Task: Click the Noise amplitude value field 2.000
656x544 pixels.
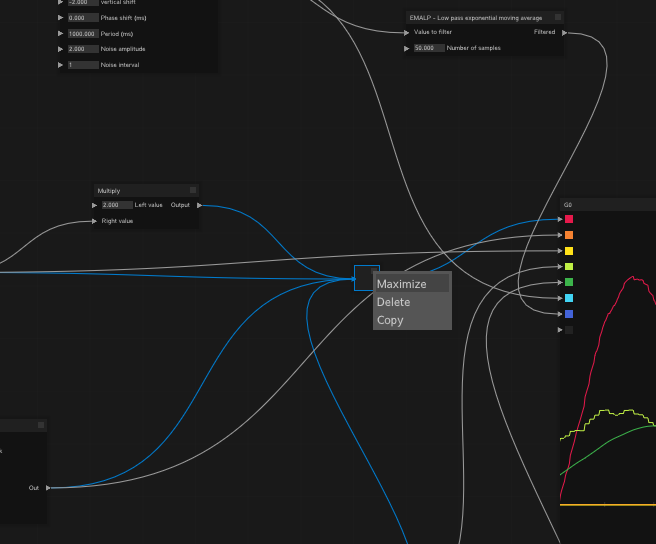Action: coord(83,49)
